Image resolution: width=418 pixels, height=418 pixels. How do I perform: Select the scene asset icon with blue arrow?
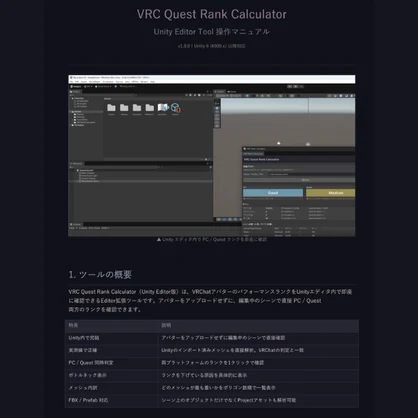click(x=163, y=108)
